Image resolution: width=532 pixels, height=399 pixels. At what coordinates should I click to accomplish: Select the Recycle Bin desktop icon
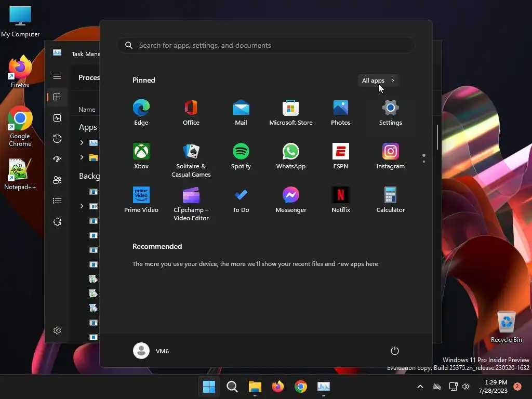point(506,327)
